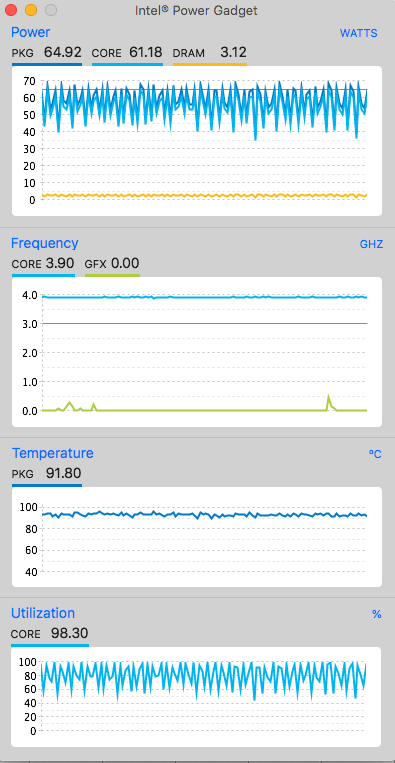Image resolution: width=395 pixels, height=763 pixels.
Task: Select the DRAM power value 3.12
Action: (233, 52)
